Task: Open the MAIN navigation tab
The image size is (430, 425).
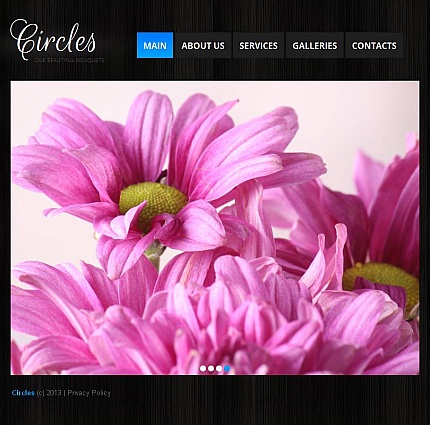Action: click(x=155, y=45)
